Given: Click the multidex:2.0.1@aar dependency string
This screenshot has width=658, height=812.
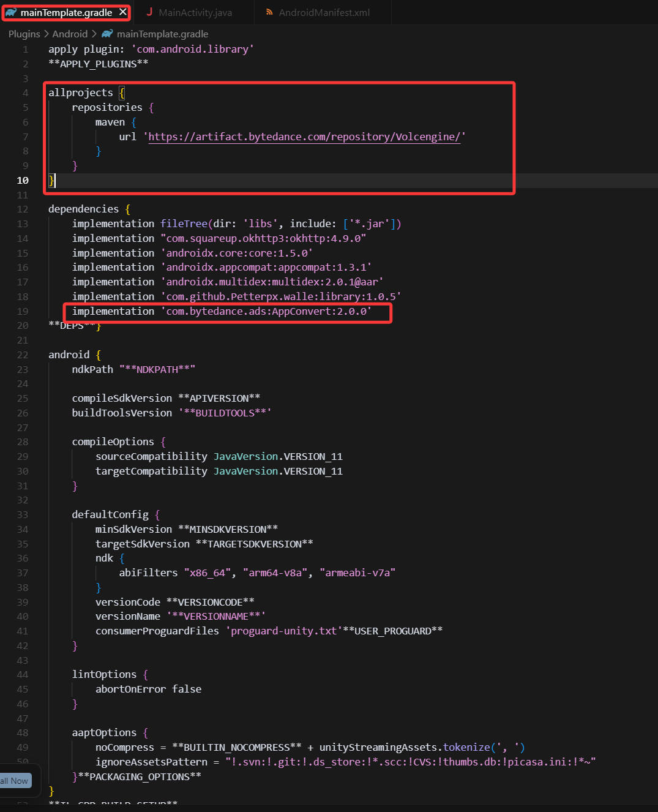Looking at the screenshot, I should 272,282.
